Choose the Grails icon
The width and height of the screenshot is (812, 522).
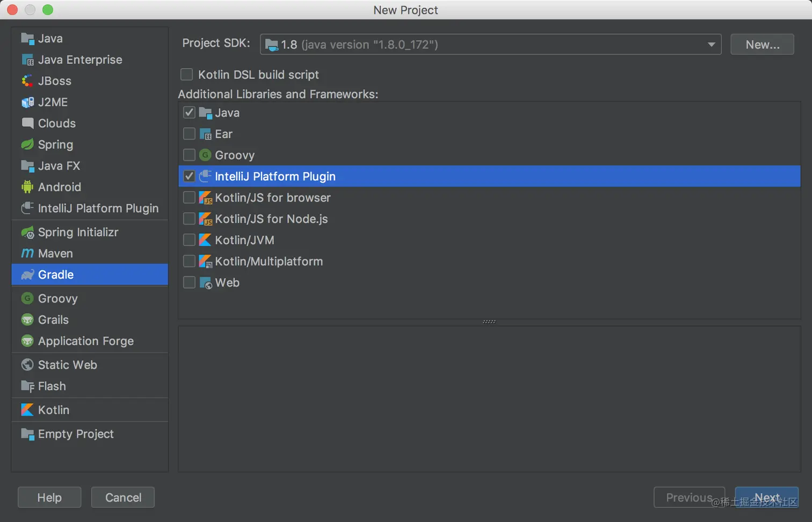coord(27,320)
